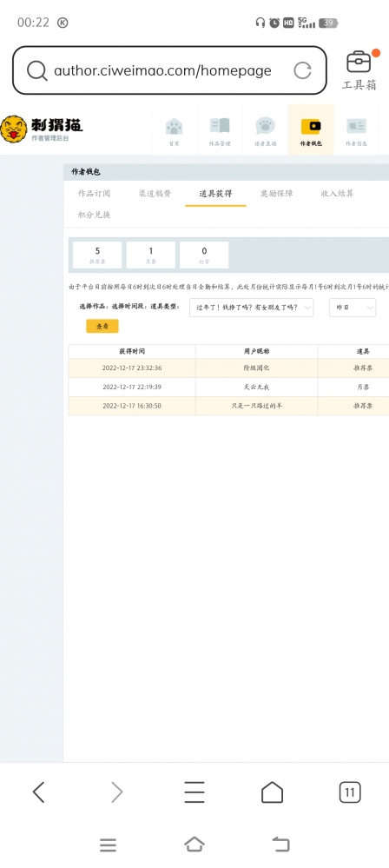Image resolution: width=389 pixels, height=868 pixels.
Task: Open the work selection dropdown 过年了
Action: click(x=252, y=308)
